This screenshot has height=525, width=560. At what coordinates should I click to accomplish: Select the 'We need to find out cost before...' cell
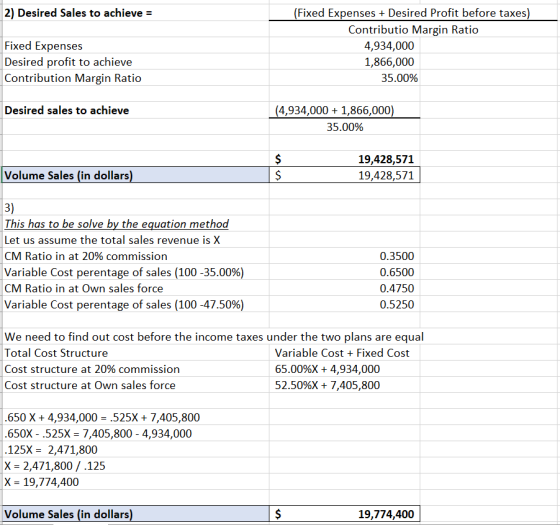pyautogui.click(x=214, y=337)
